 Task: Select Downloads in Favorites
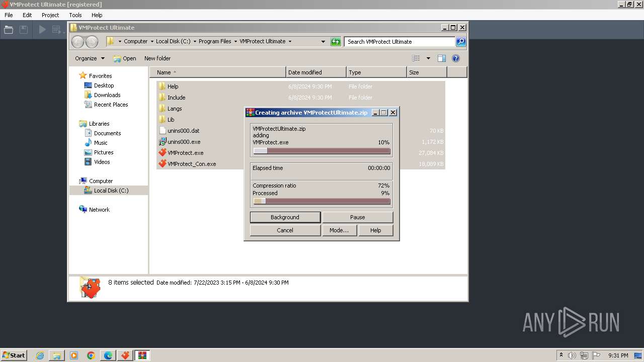click(x=107, y=95)
